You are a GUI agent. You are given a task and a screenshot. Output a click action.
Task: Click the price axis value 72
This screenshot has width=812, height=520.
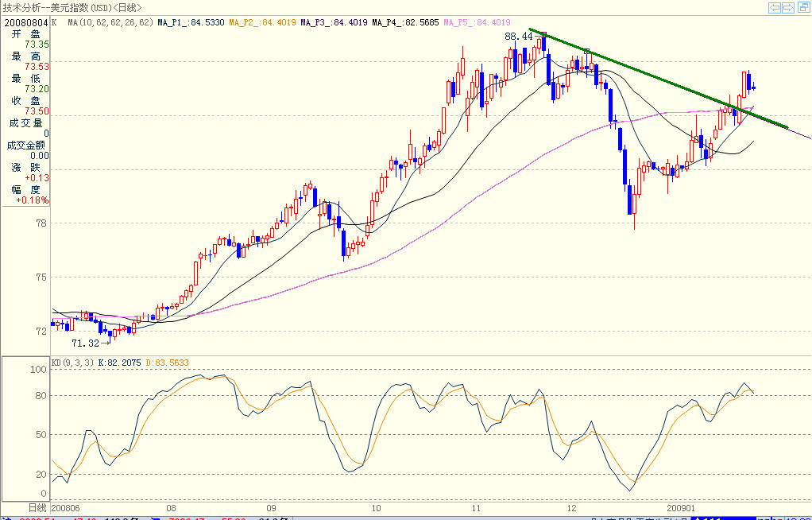41,331
